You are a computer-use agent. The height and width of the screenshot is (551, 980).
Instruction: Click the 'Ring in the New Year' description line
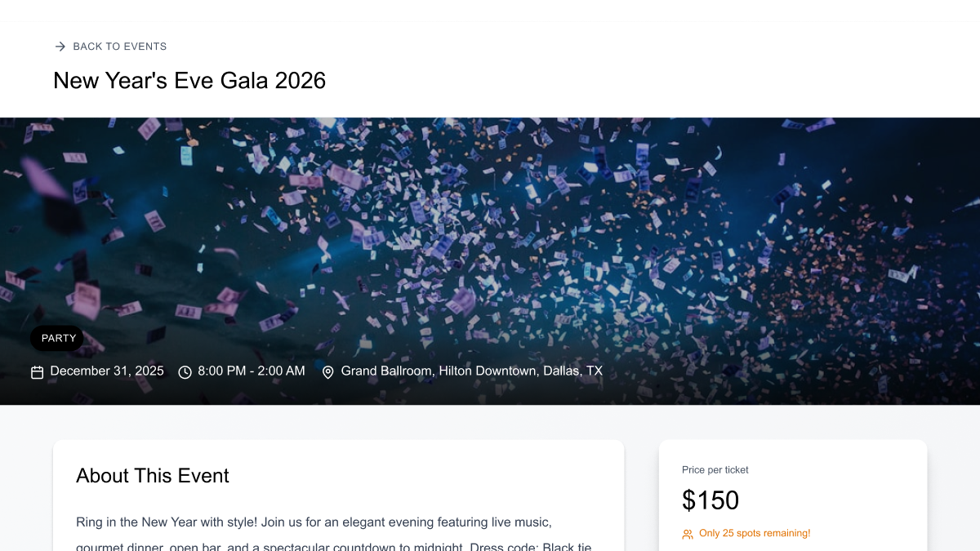314,522
